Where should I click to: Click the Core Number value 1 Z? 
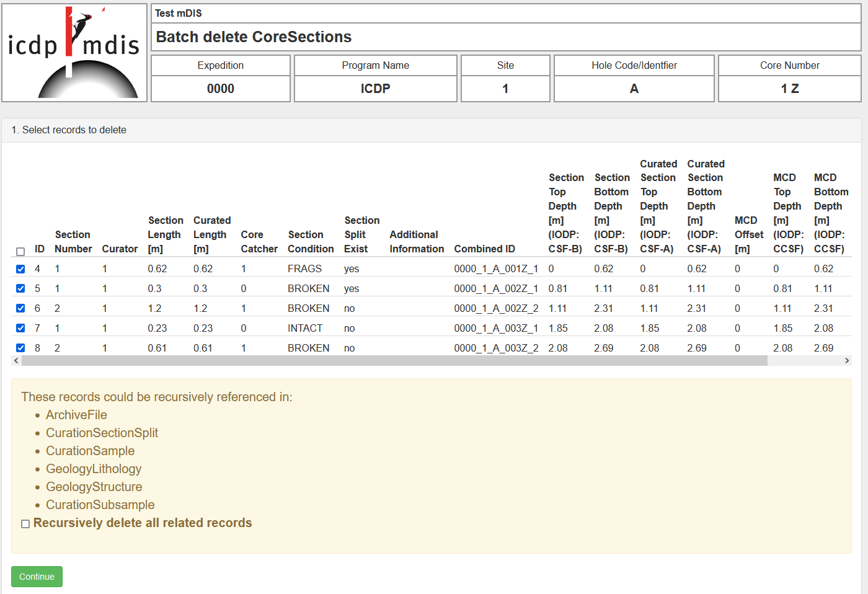coord(789,89)
